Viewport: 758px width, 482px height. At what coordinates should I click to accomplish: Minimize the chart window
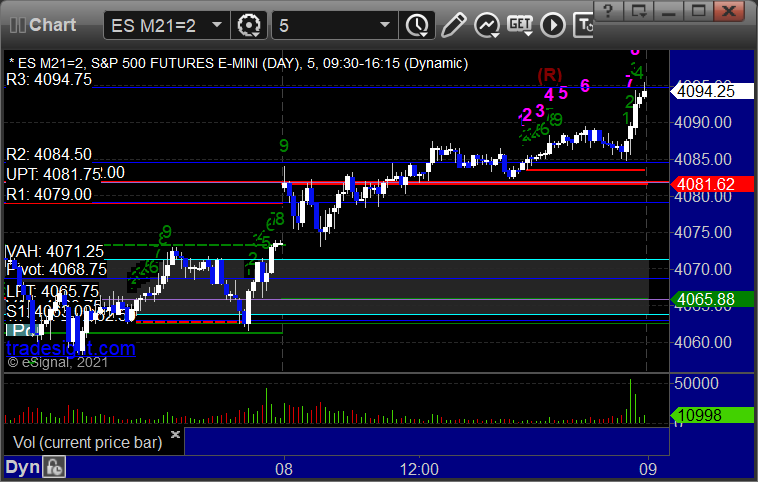point(668,11)
